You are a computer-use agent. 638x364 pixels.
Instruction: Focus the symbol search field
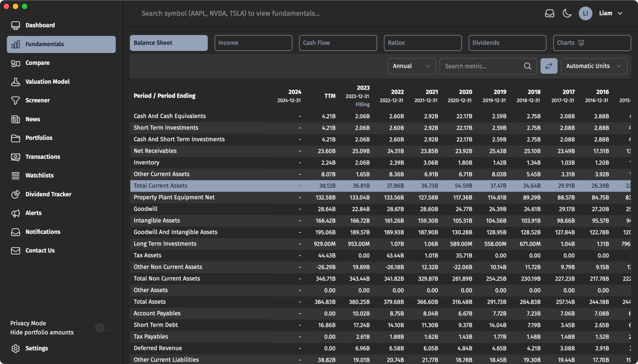point(231,13)
